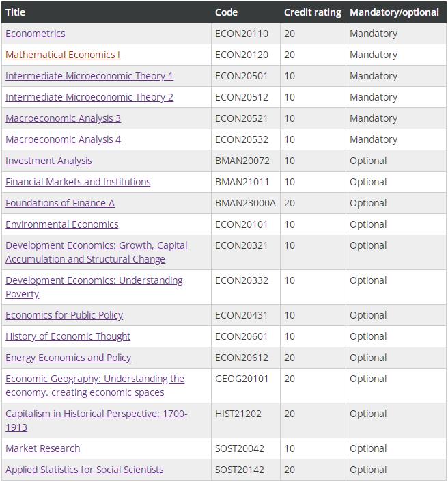Open Economic Geography course link
This screenshot has height=482, width=448.
coord(95,386)
